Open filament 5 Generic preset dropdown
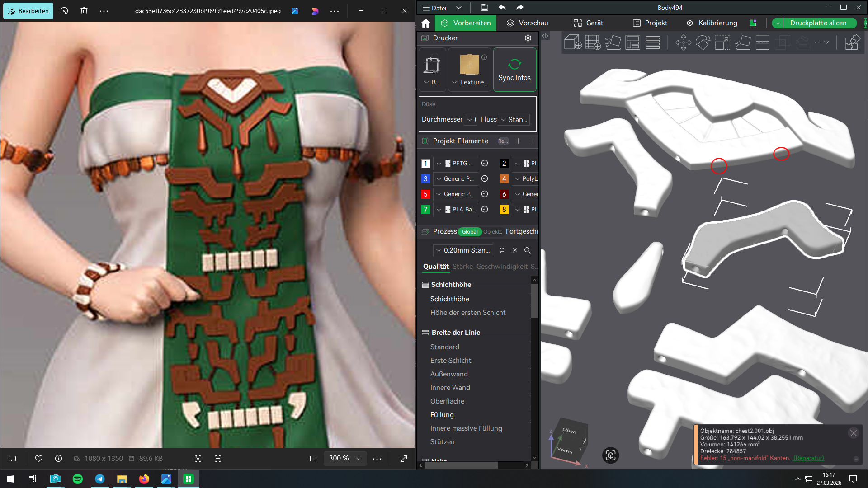 [456, 194]
